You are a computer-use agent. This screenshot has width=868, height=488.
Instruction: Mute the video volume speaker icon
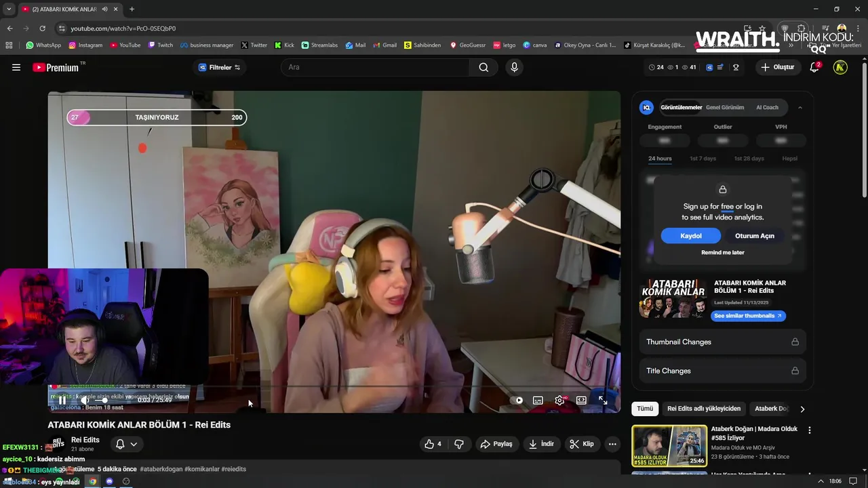coord(85,400)
